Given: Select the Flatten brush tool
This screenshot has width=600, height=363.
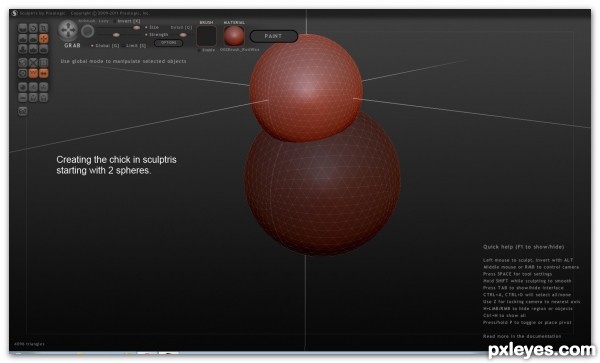Looking at the screenshot, I should (x=33, y=39).
